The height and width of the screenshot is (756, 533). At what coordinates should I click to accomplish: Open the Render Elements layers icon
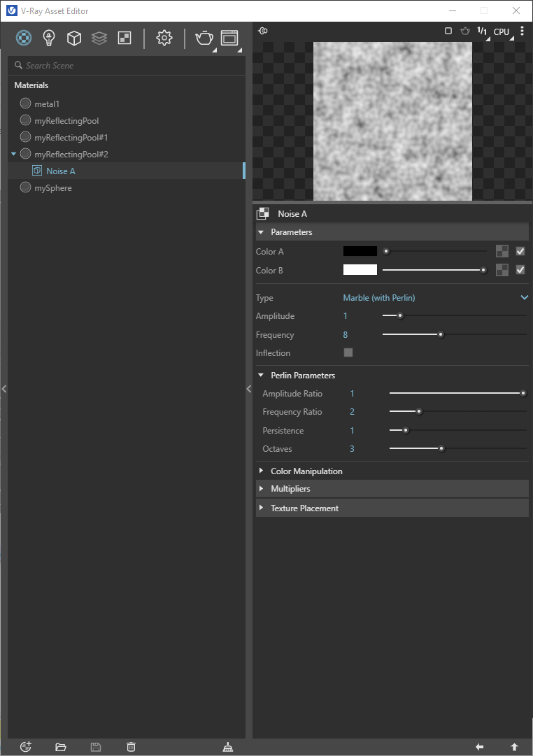[x=99, y=38]
